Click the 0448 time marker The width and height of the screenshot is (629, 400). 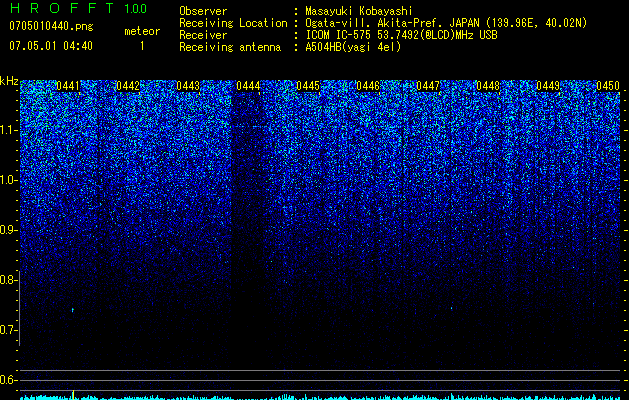pyautogui.click(x=488, y=86)
